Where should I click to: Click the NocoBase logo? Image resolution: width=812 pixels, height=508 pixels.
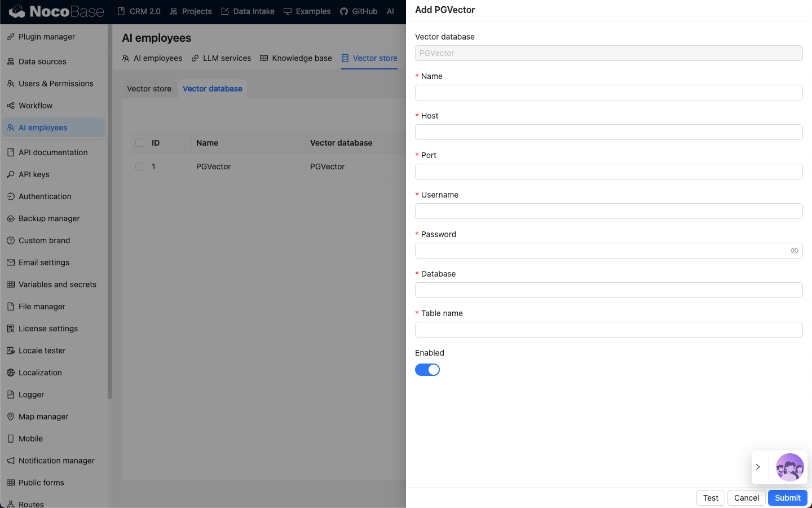tap(56, 11)
